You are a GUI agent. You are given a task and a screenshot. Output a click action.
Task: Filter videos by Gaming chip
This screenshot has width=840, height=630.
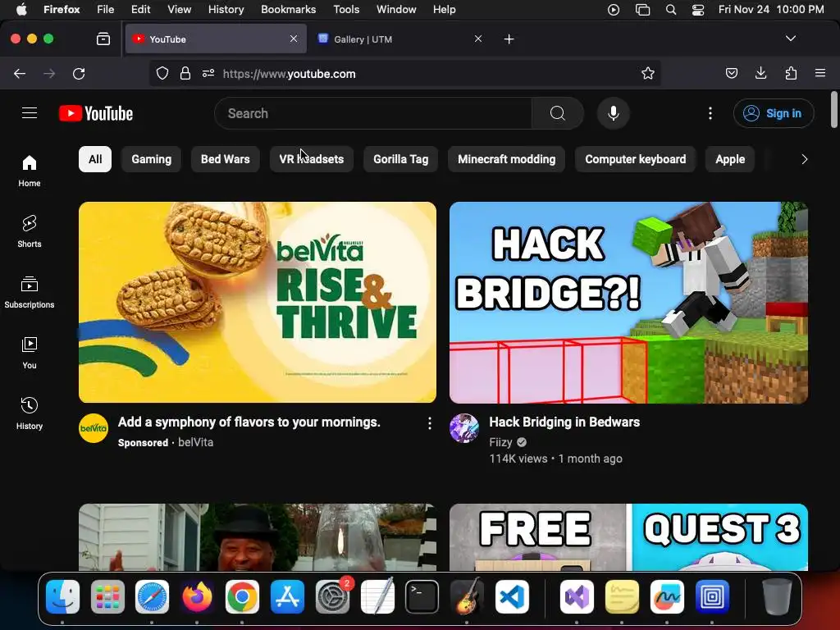(x=151, y=159)
